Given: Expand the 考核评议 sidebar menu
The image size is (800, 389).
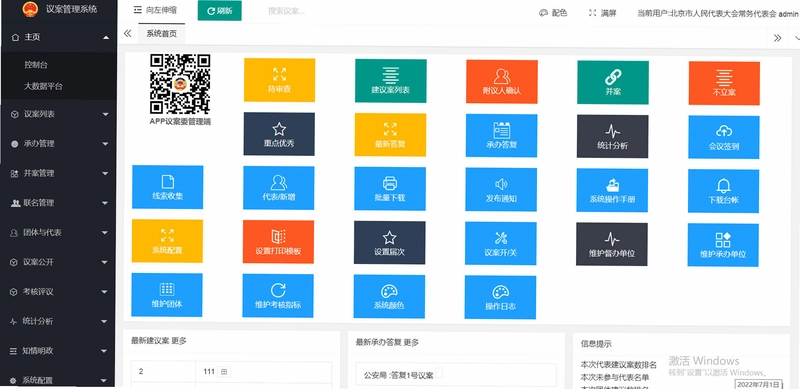Looking at the screenshot, I should pyautogui.click(x=58, y=291).
